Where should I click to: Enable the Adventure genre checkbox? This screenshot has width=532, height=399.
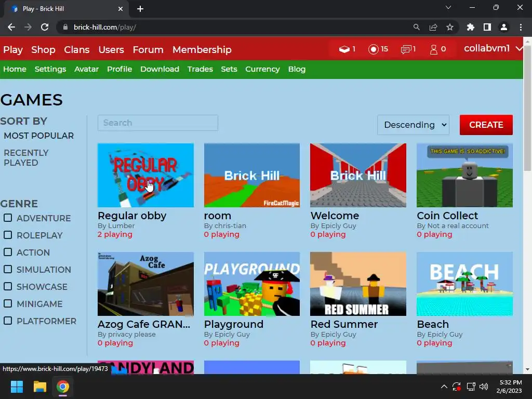pyautogui.click(x=8, y=218)
